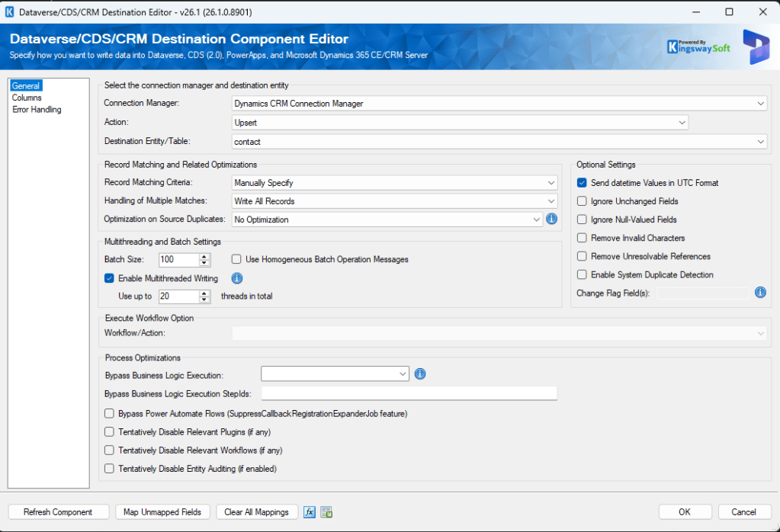Click the Change Flag Field(s) input box

[703, 293]
